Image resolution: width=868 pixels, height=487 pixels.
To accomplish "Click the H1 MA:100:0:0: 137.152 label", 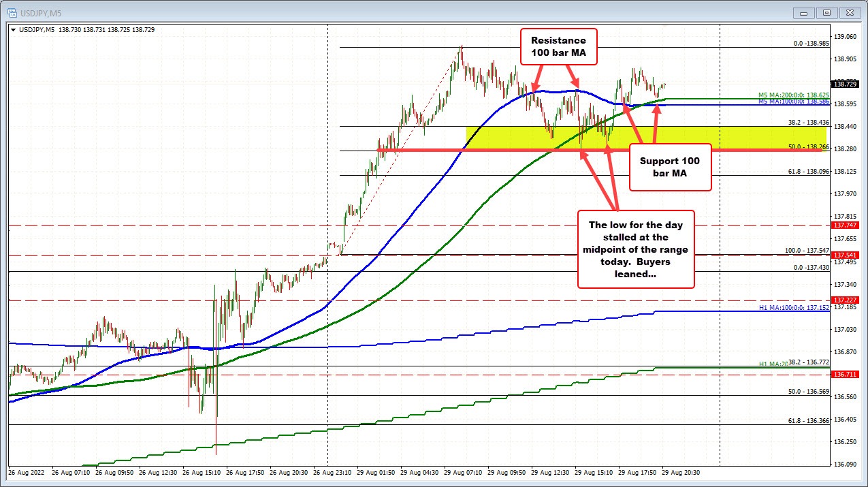I will pyautogui.click(x=794, y=307).
